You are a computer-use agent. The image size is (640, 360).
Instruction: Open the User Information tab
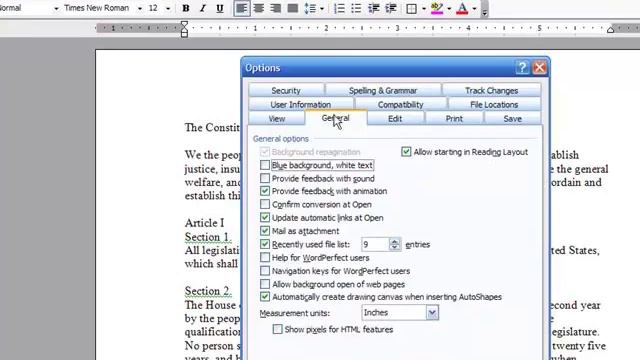301,104
